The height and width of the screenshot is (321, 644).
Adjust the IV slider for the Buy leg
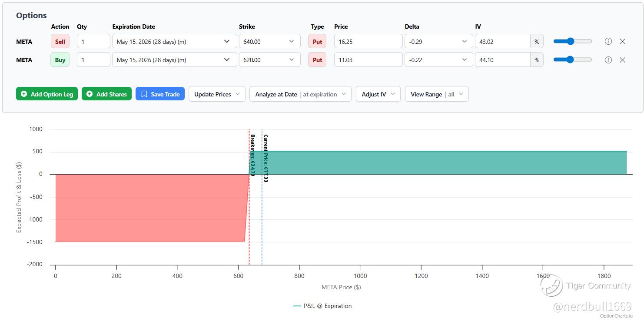click(x=572, y=60)
